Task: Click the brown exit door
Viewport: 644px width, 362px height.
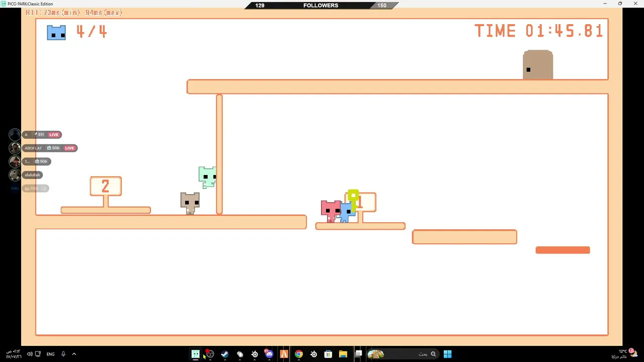Action: [x=538, y=65]
